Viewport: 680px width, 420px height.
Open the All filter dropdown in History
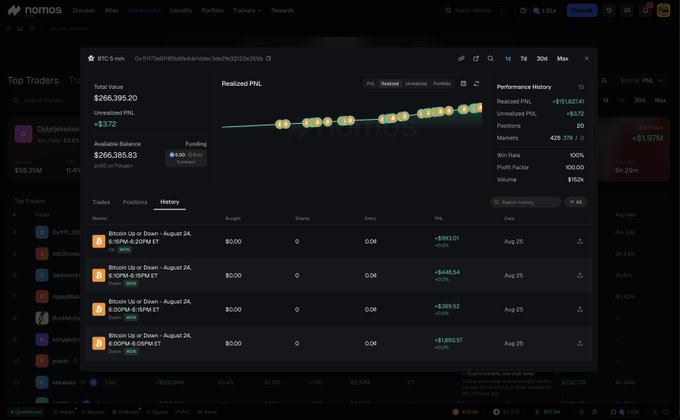pos(575,202)
